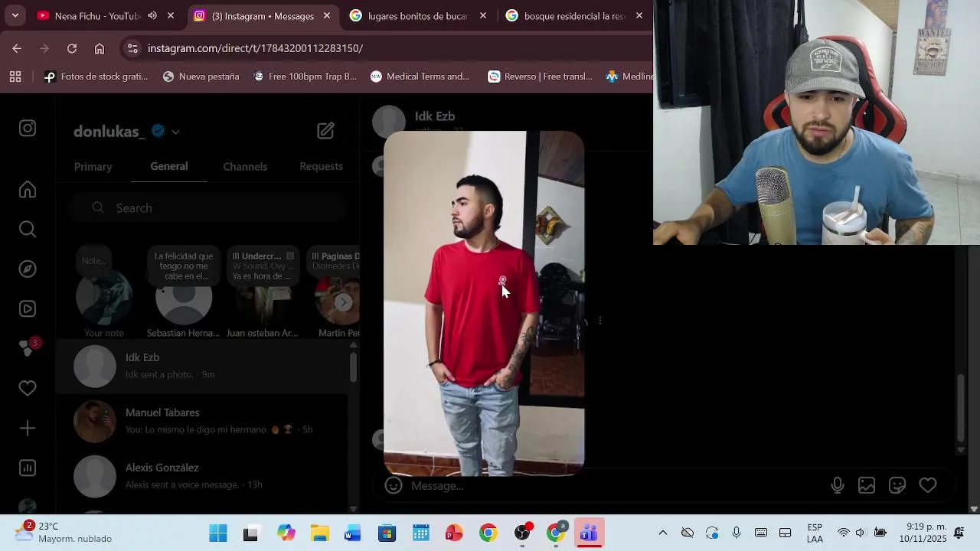Open more options dots next to photo
980x551 pixels.
tap(600, 321)
